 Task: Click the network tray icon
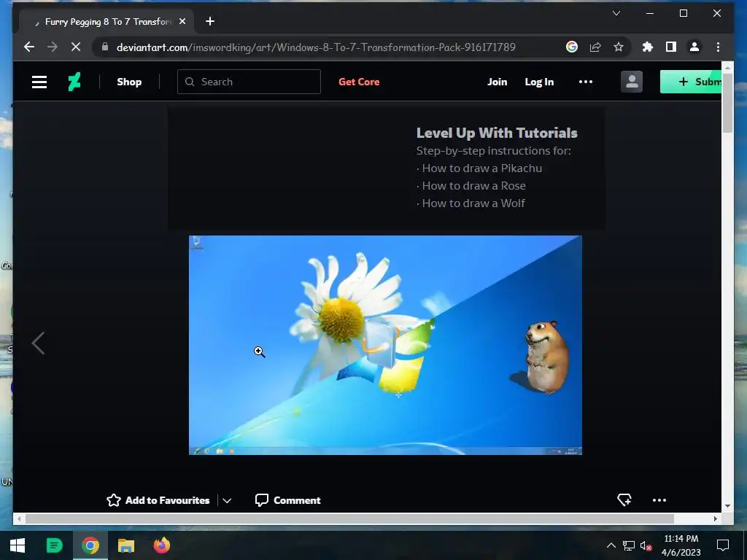pos(628,545)
